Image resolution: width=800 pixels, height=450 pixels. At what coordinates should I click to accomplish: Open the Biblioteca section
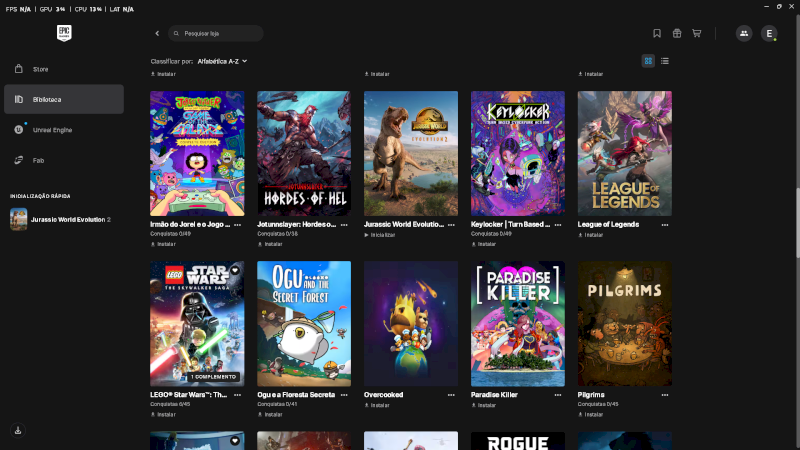pos(64,99)
